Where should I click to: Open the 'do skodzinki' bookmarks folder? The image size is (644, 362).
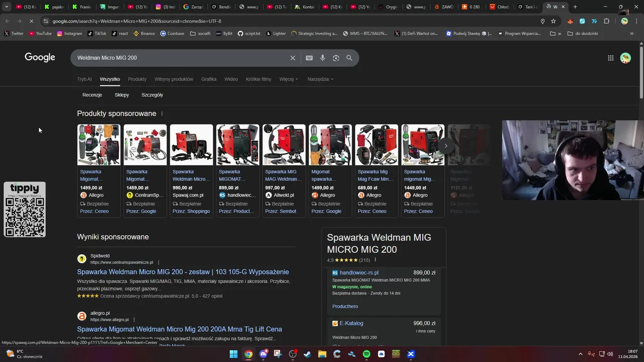583,33
